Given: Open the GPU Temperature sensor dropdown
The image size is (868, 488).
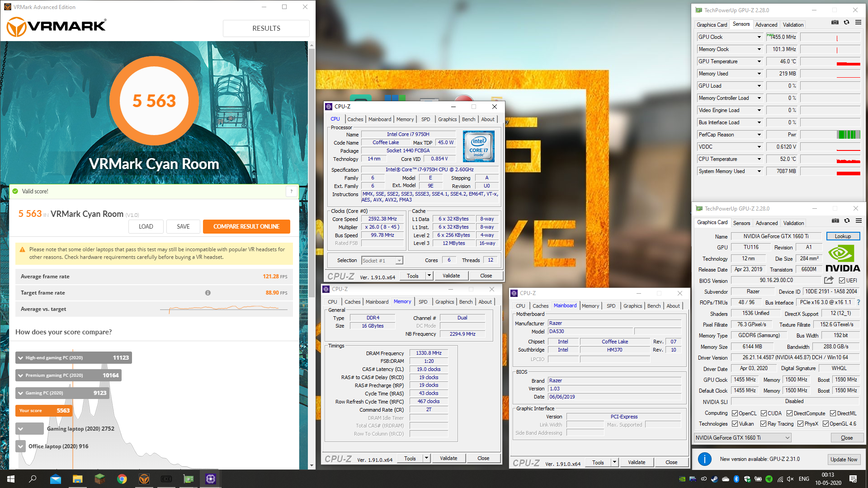Looking at the screenshot, I should tap(759, 61).
